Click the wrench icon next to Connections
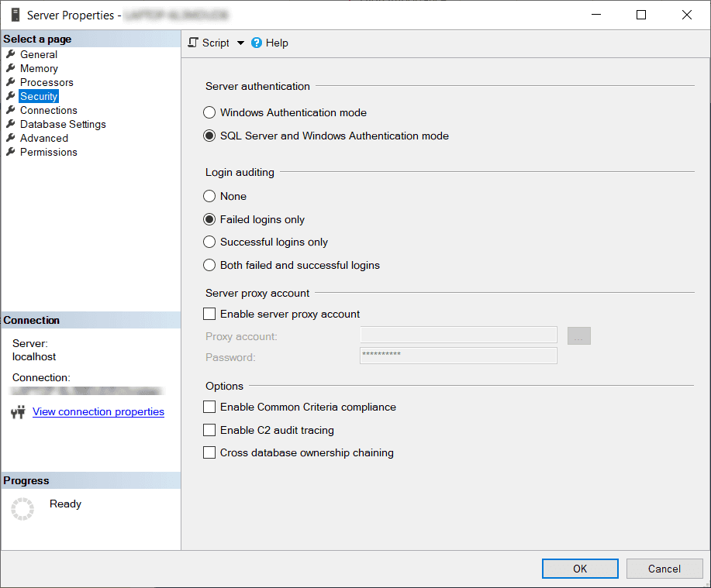 11,110
